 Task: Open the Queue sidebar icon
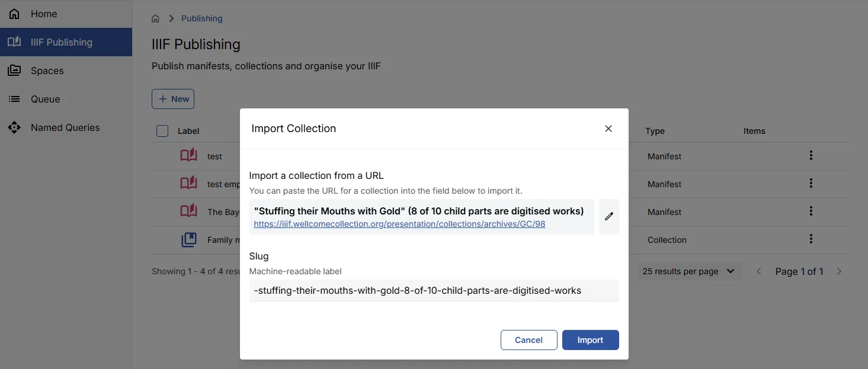(14, 99)
